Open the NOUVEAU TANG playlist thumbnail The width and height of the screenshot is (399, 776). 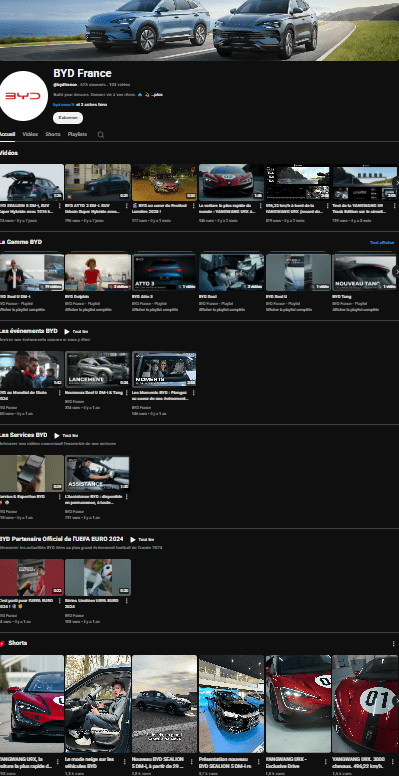[x=365, y=272]
